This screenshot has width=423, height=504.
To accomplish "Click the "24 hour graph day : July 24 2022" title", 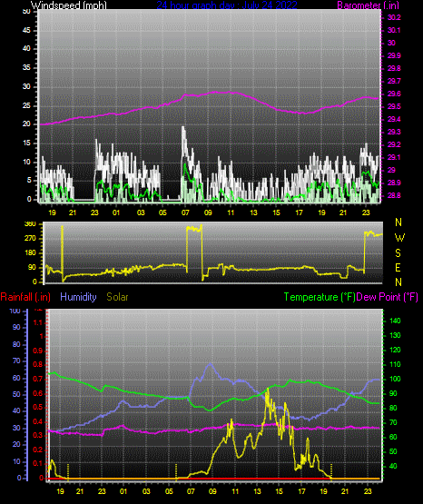I will click(x=227, y=5).
